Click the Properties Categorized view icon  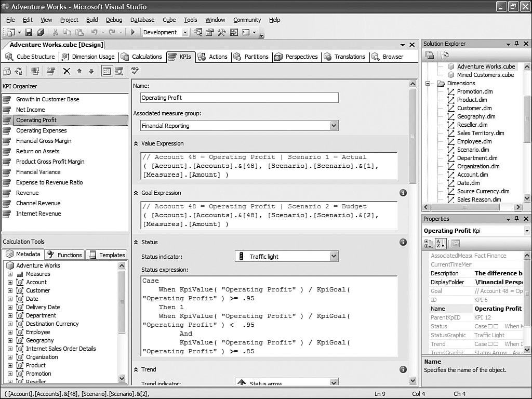[x=429, y=244]
